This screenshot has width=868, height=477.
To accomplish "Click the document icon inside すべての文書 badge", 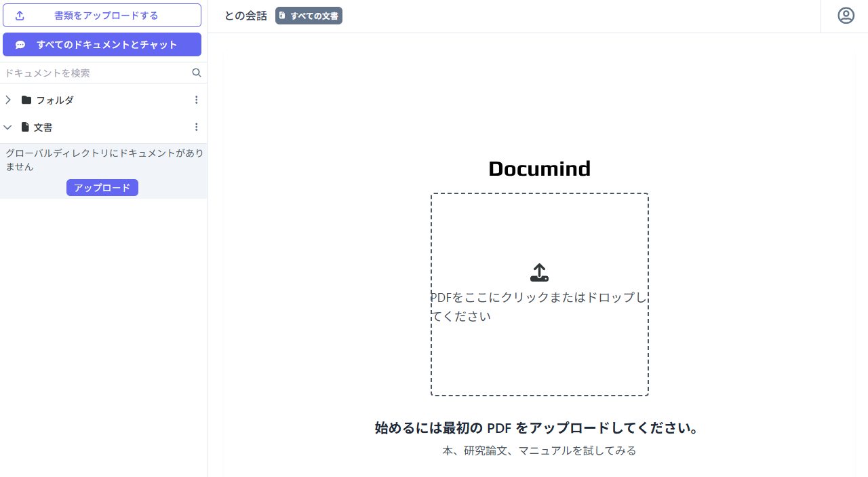I will [282, 15].
